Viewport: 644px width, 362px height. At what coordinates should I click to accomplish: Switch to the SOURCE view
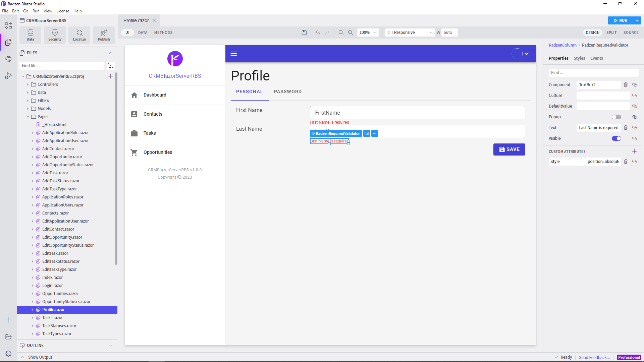[x=631, y=33]
